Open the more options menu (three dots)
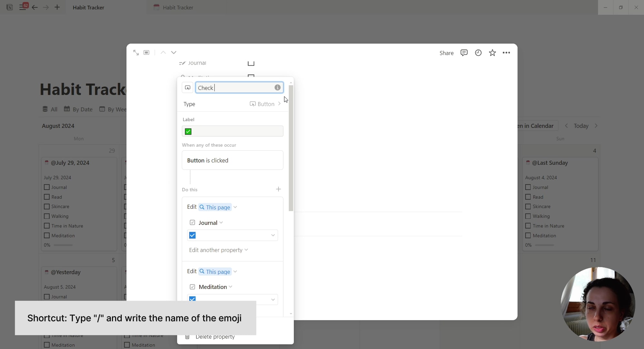This screenshot has width=644, height=349. (506, 53)
